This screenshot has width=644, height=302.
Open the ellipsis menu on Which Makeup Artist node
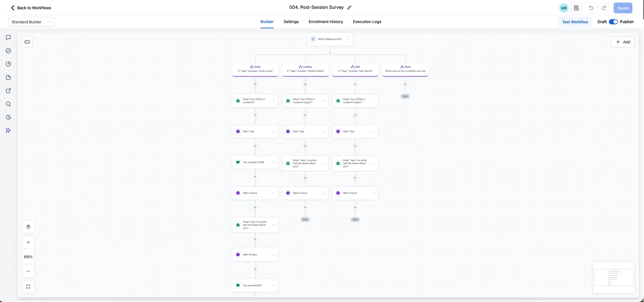coord(348,39)
